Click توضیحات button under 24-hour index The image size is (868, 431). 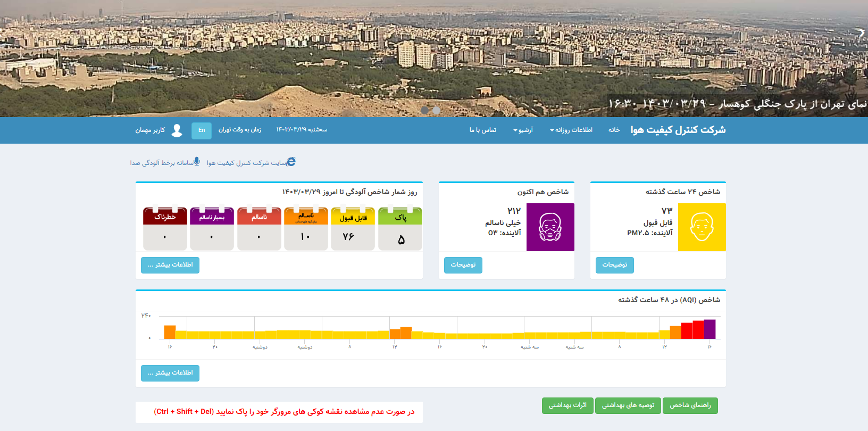click(x=615, y=265)
